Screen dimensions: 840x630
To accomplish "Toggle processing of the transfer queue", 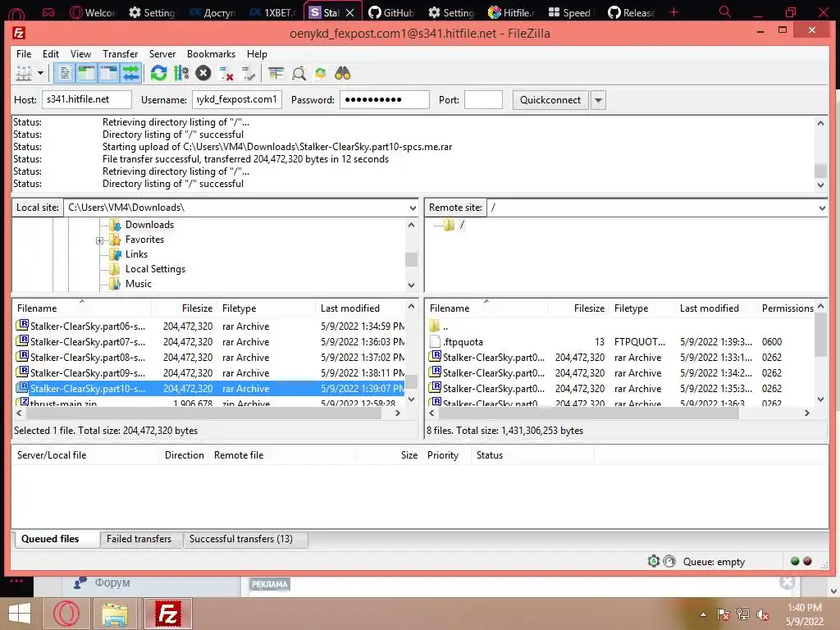I will pos(181,73).
